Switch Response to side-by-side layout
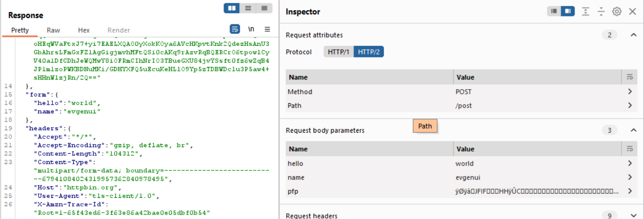Screen dimensions: 644x219 coord(232,8)
